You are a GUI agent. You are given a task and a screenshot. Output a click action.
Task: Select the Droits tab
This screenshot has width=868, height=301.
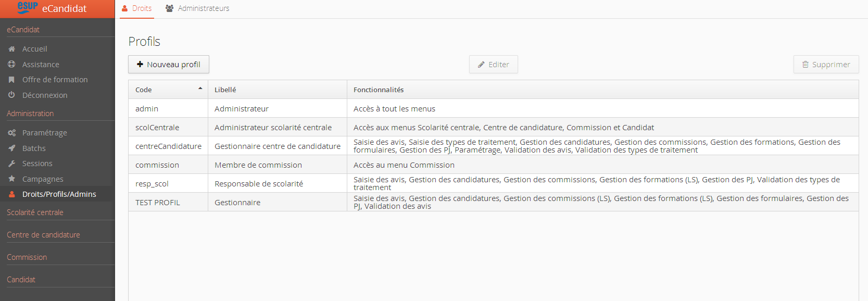tap(136, 8)
